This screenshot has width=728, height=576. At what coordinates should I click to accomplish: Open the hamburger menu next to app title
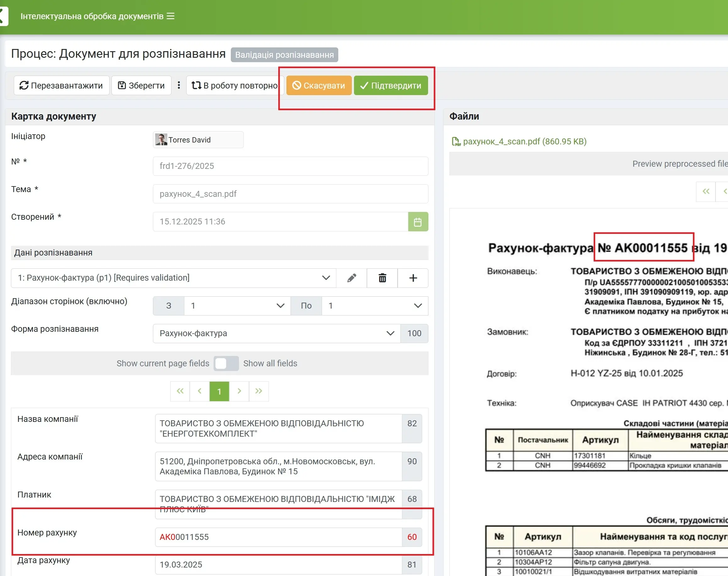pos(171,16)
